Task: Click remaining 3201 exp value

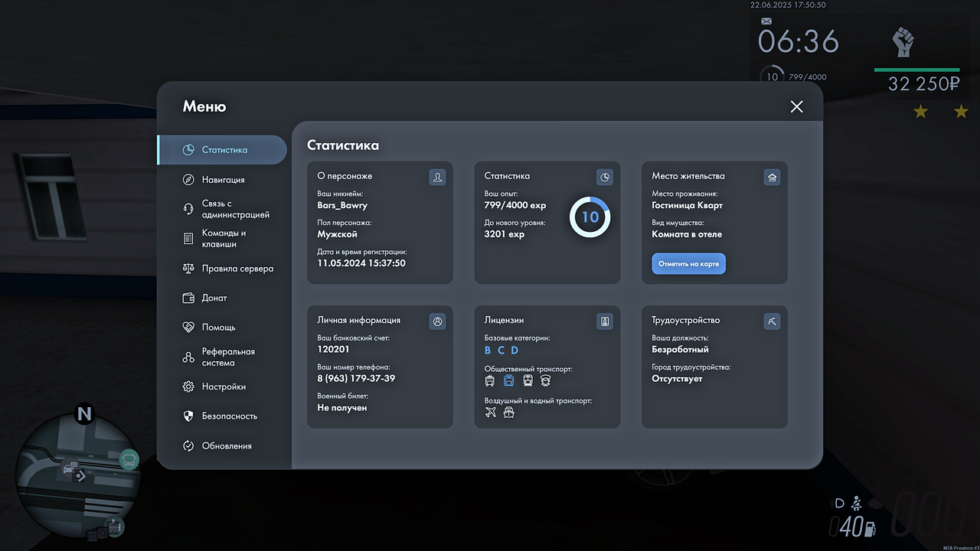Action: pyautogui.click(x=505, y=234)
